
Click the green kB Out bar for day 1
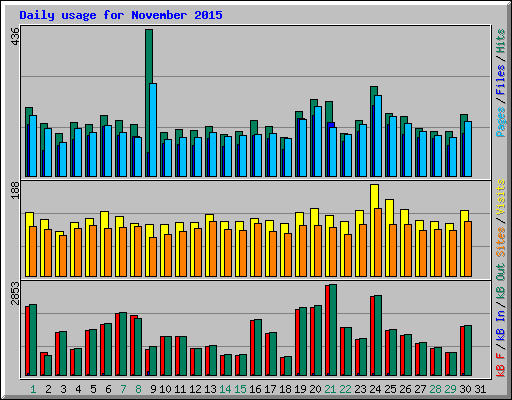[33, 340]
